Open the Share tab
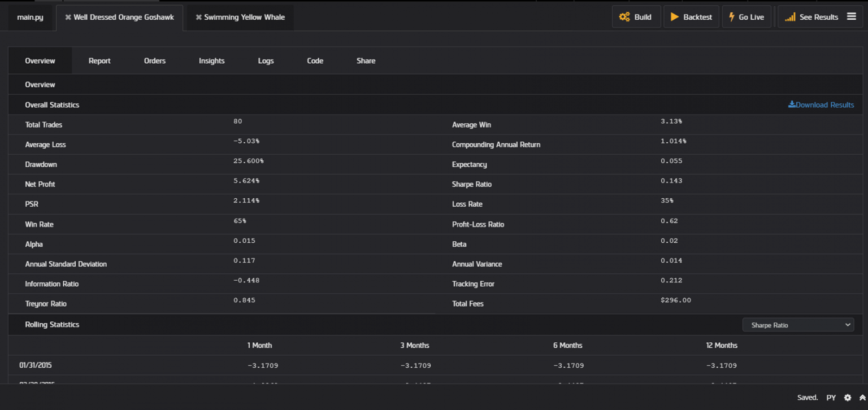Screen dimensions: 868x410 pos(366,61)
